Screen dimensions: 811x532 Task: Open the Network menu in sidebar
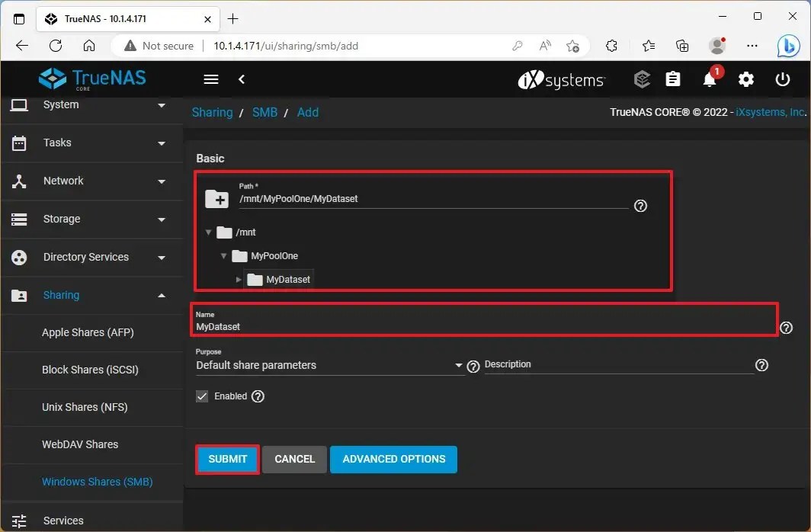(x=63, y=181)
